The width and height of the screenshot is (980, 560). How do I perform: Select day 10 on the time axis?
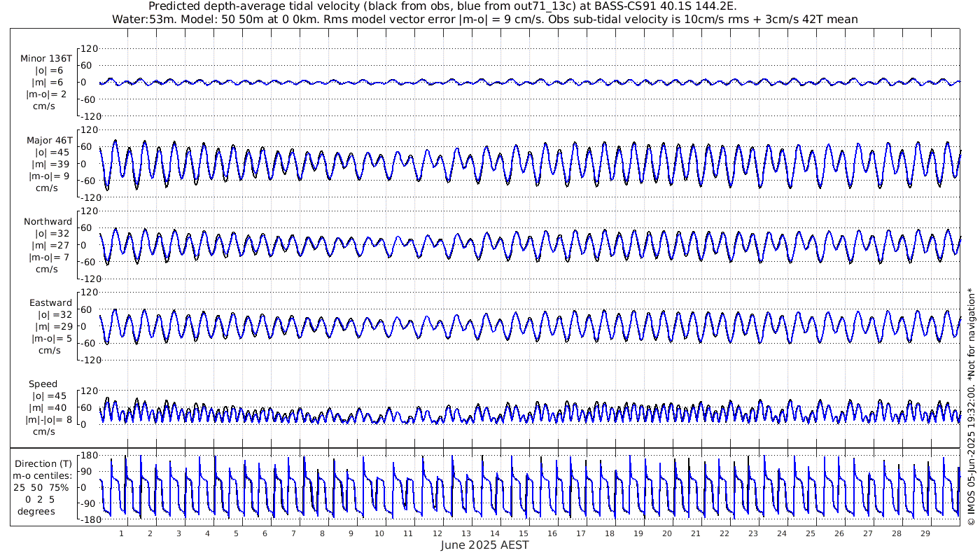pyautogui.click(x=379, y=533)
